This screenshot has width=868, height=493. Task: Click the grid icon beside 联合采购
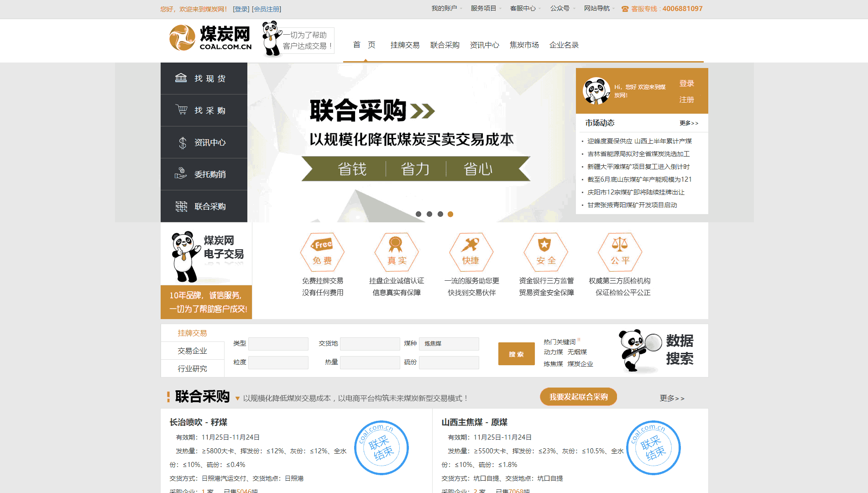(x=182, y=206)
